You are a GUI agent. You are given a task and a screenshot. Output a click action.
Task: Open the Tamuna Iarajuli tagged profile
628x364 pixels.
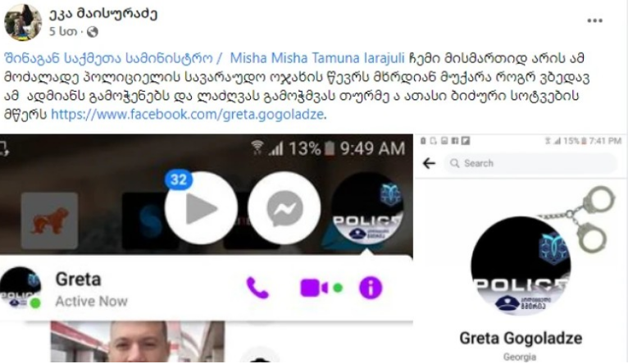357,58
